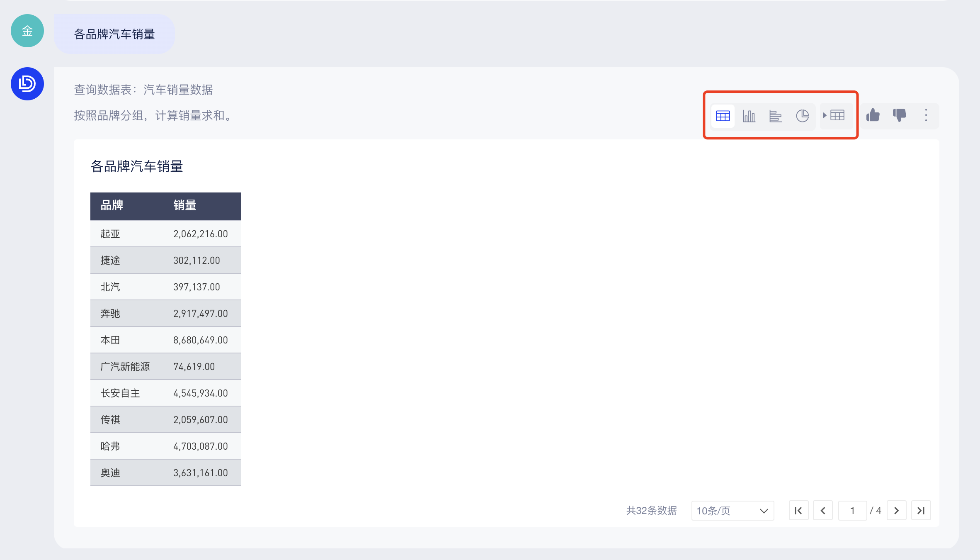The height and width of the screenshot is (560, 980).
Task: Click the page number input field
Action: coord(852,511)
